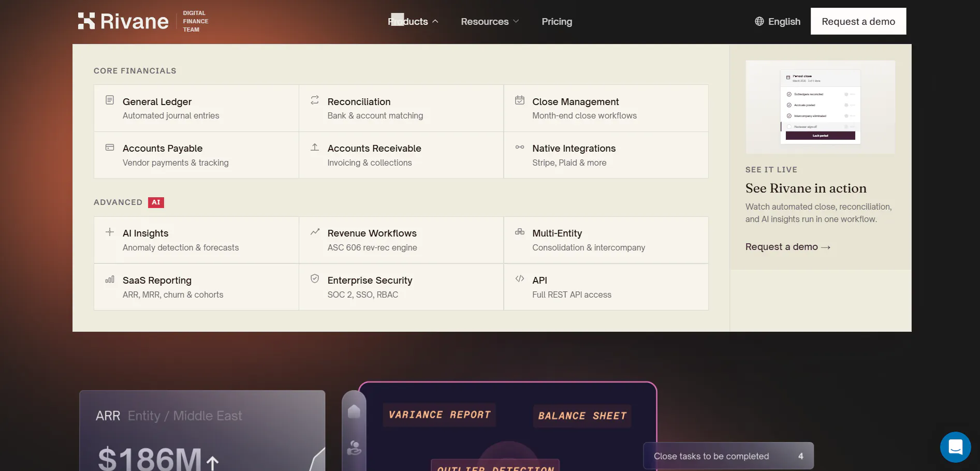
Task: Open Accounts Payable product page
Action: click(x=196, y=155)
